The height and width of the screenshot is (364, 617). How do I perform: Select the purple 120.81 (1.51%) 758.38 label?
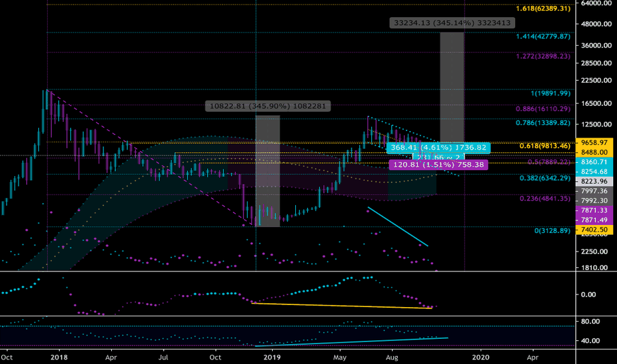(438, 165)
